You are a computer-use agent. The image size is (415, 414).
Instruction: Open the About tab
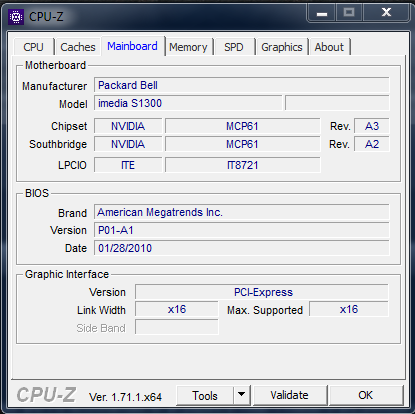(x=329, y=47)
